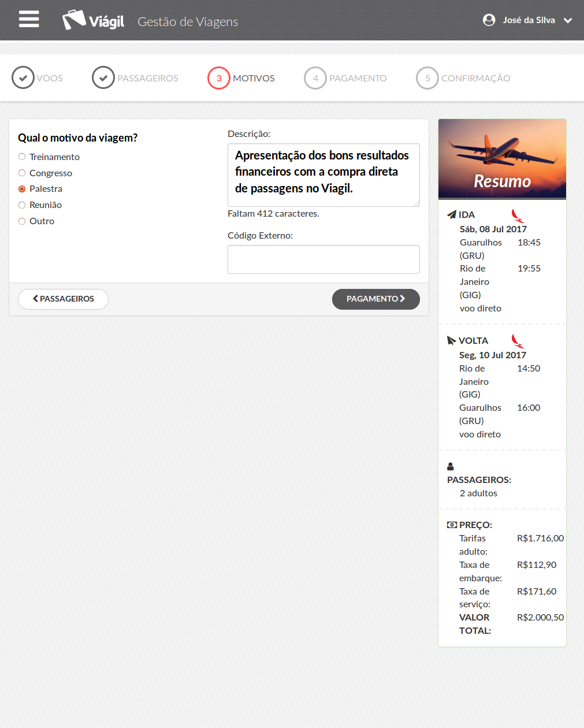
Task: Click the airline logo next to IDA
Action: click(x=518, y=216)
